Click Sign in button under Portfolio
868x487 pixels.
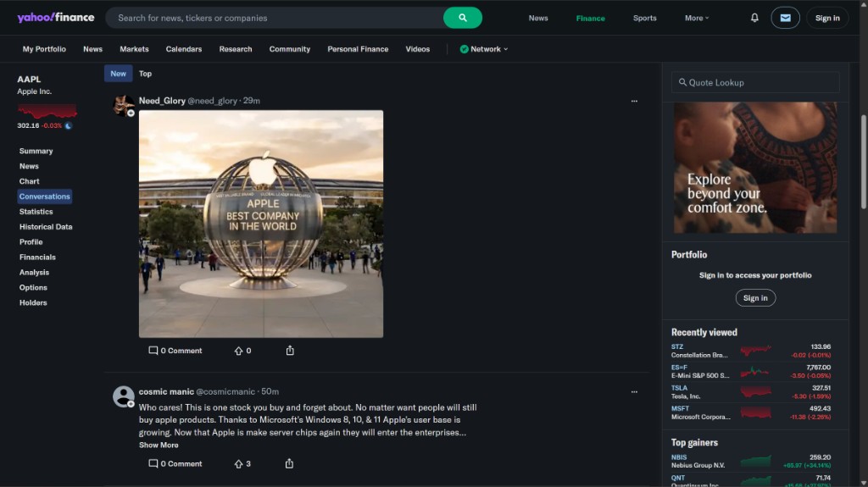[x=755, y=298]
